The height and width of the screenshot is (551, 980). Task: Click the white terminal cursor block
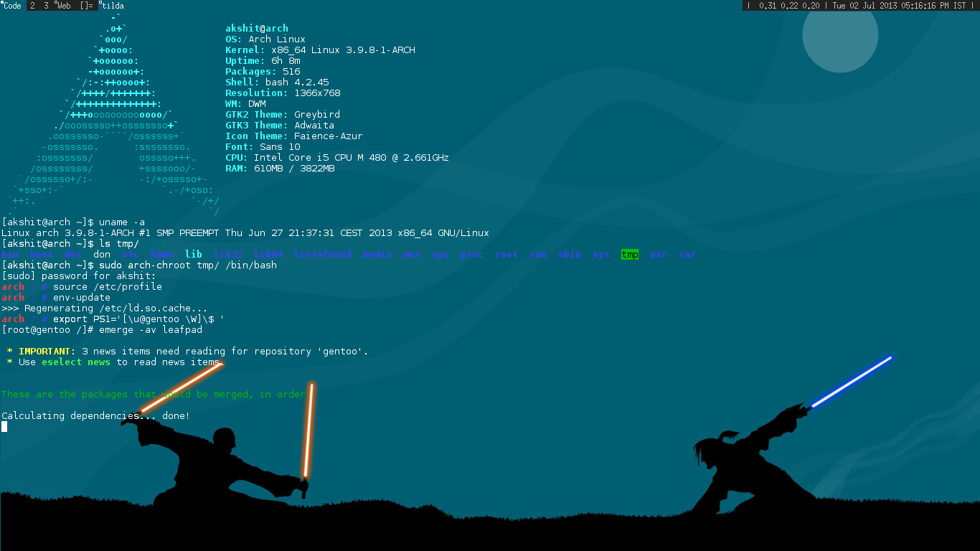(x=4, y=427)
